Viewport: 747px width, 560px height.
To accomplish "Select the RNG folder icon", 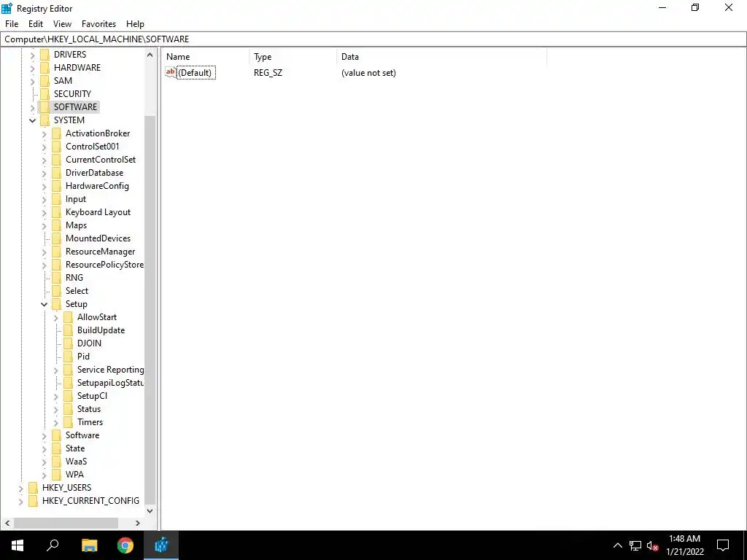I will point(56,278).
